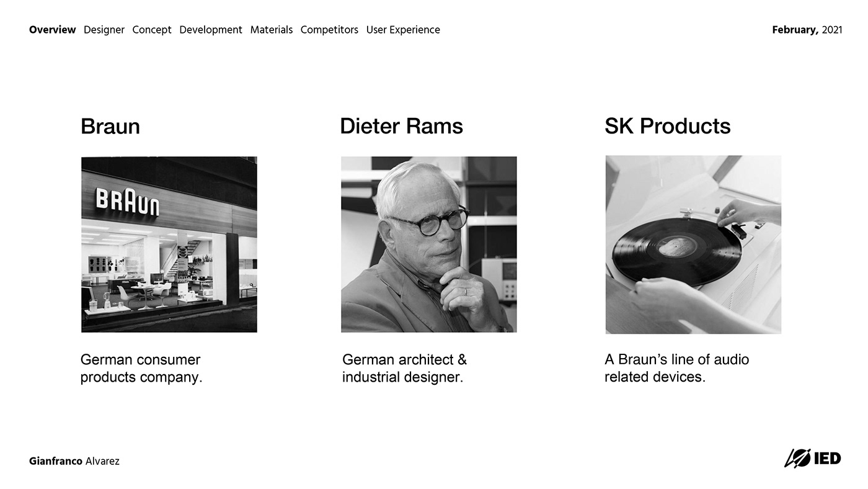
Task: Click the turntable record photo
Action: pos(693,244)
